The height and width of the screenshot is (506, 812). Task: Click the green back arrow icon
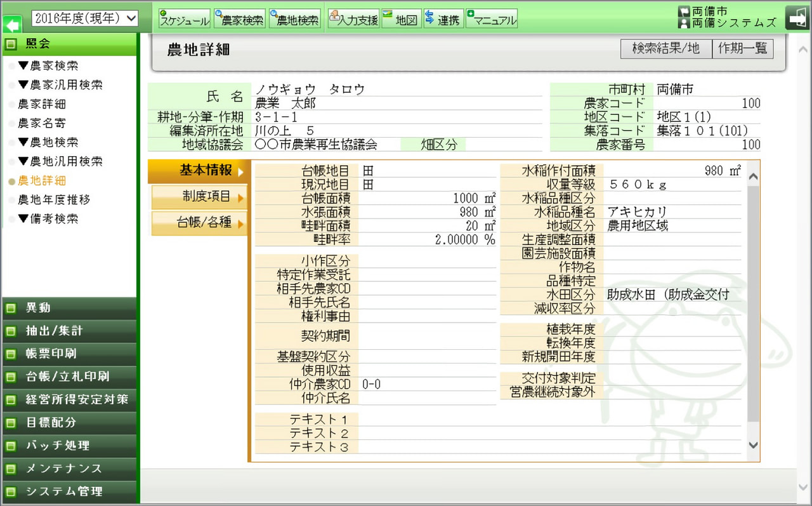click(x=12, y=25)
